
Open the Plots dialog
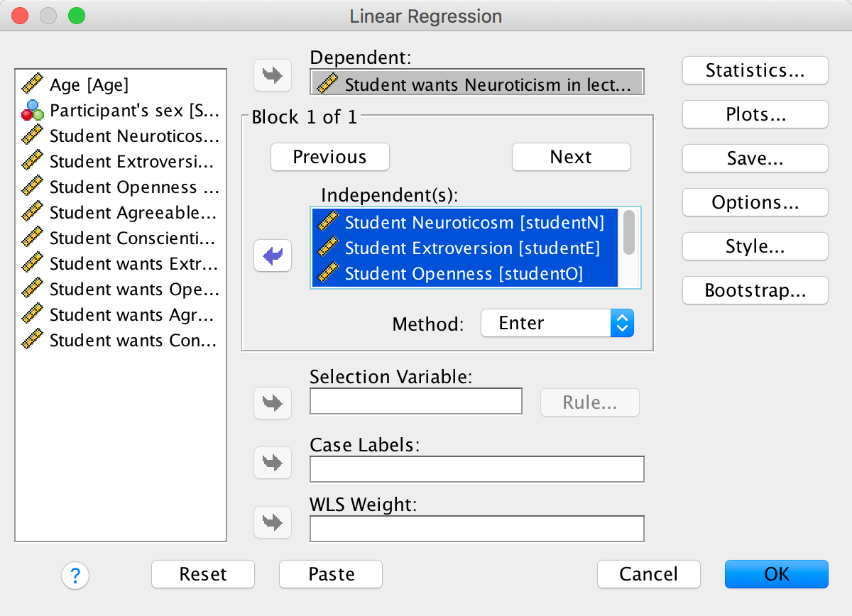click(755, 114)
